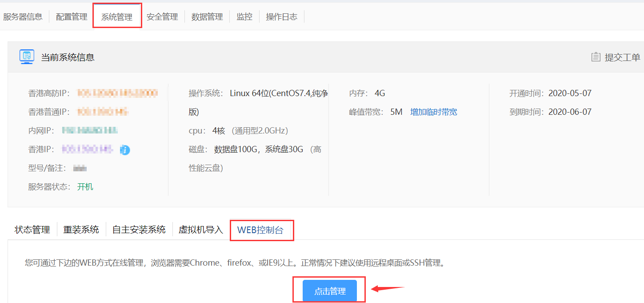Viewport: 644px width, 303px height.
Task: Click the 增加临时带宽 link
Action: point(433,112)
